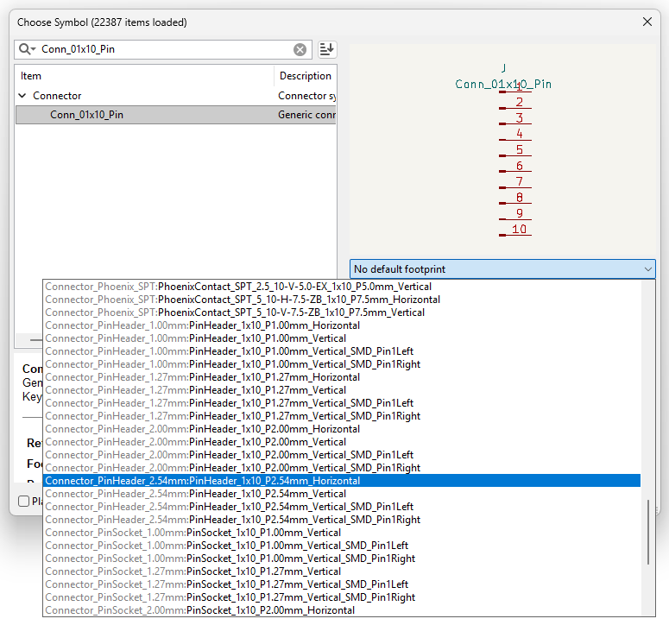Pick PinHeader_1x10_P1.00mm_Horizontal from the list
Image resolution: width=669 pixels, height=644 pixels.
click(274, 325)
